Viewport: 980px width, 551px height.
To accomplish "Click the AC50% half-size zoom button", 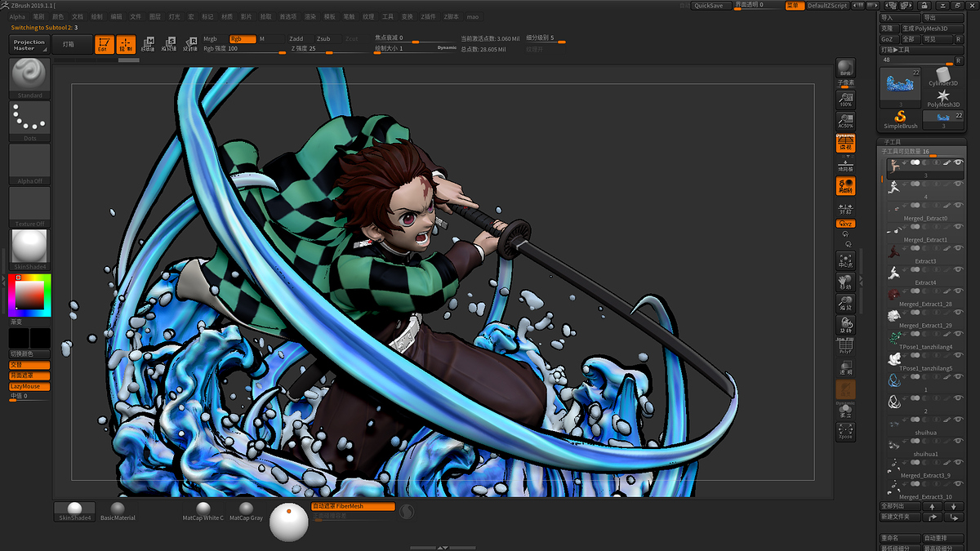I will (846, 121).
